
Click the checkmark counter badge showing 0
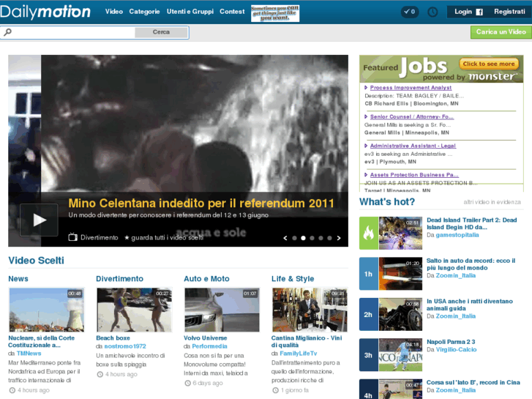coord(410,12)
